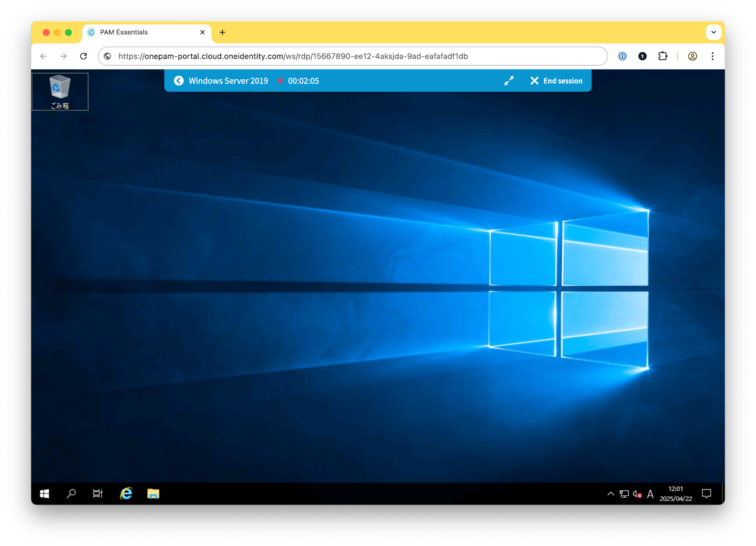The width and height of the screenshot is (756, 546).
Task: Open the Windows Start menu
Action: 44,494
